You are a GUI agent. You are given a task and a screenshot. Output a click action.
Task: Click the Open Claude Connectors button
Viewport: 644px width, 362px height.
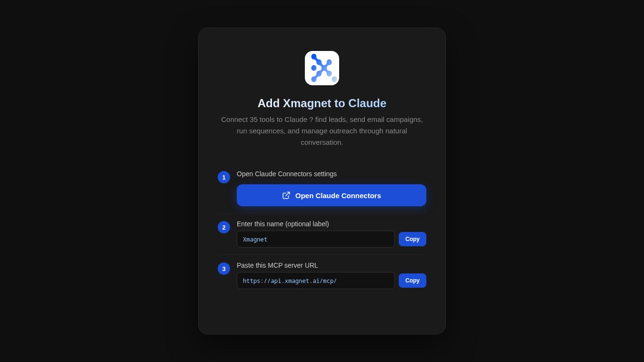pos(332,195)
